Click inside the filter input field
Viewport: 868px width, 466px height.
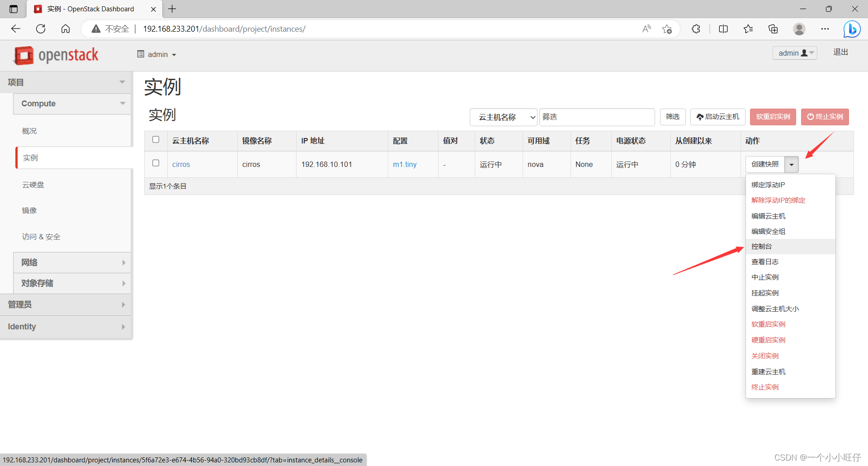pyautogui.click(x=597, y=117)
